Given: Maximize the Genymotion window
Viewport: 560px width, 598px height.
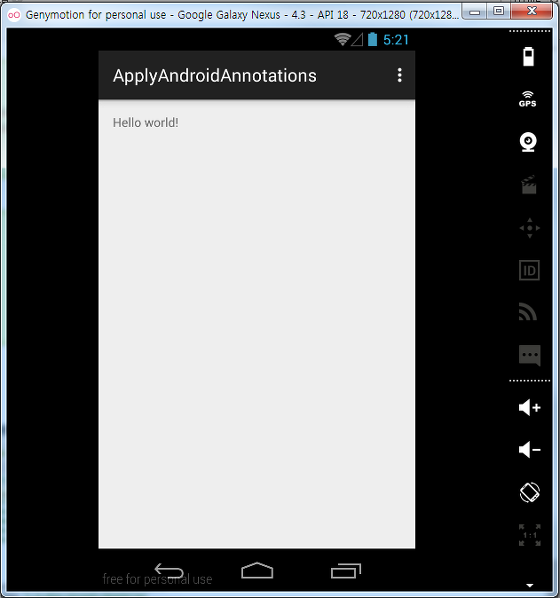Looking at the screenshot, I should pyautogui.click(x=498, y=12).
